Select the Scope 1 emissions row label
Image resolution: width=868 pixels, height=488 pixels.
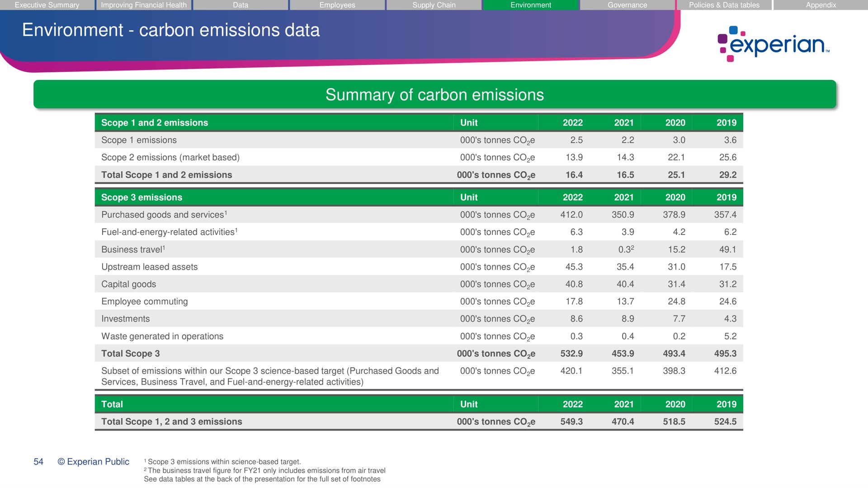pos(139,140)
